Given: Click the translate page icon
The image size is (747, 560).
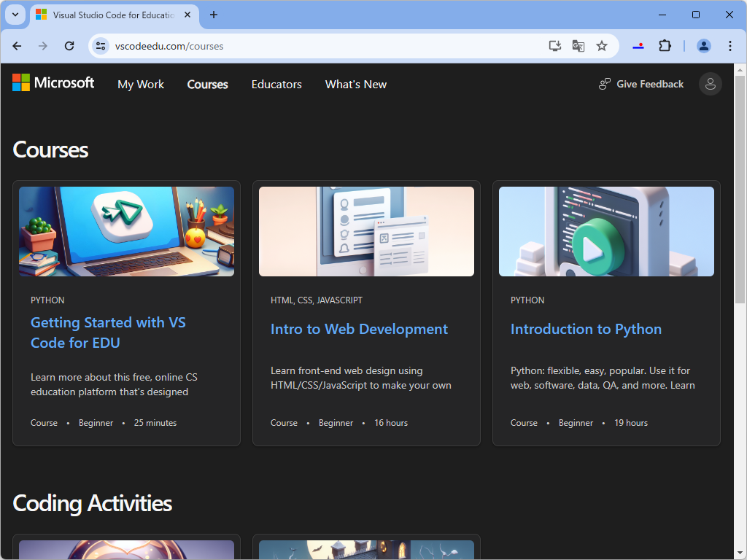Looking at the screenshot, I should tap(578, 46).
